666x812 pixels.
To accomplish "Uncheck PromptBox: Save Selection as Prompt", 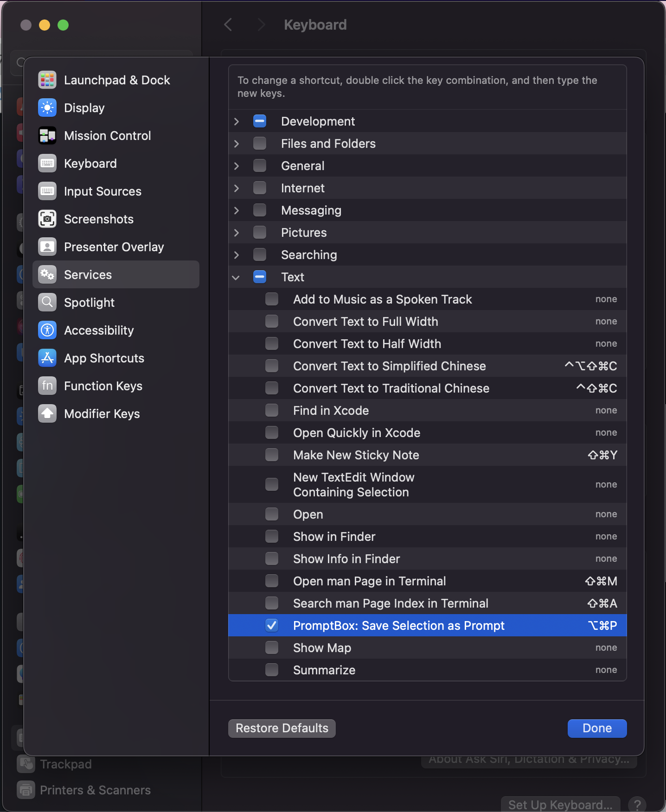I will (x=272, y=625).
